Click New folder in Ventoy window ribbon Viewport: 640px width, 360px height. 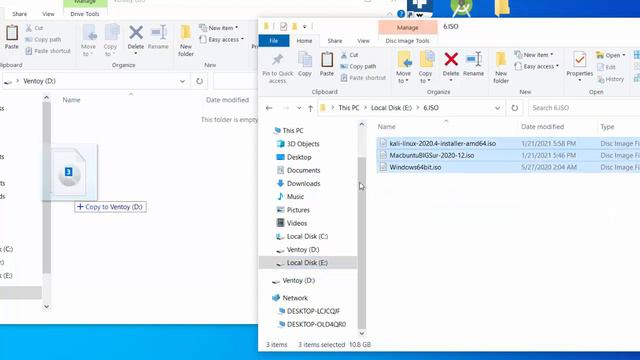[186, 41]
